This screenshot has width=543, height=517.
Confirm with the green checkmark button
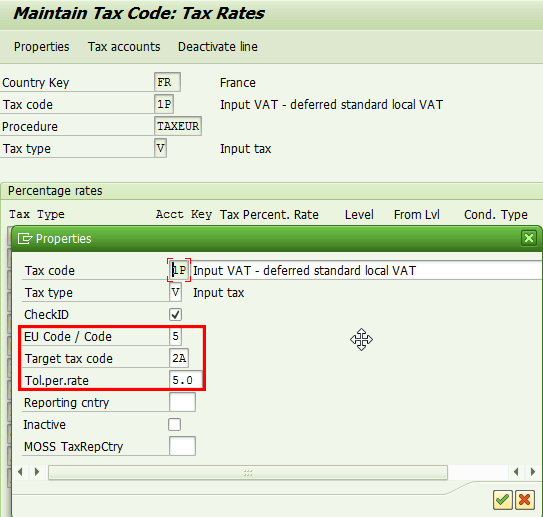(502, 500)
